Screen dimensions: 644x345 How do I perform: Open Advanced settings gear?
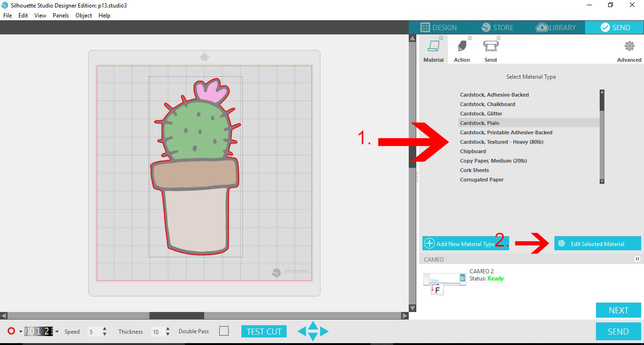[x=629, y=46]
